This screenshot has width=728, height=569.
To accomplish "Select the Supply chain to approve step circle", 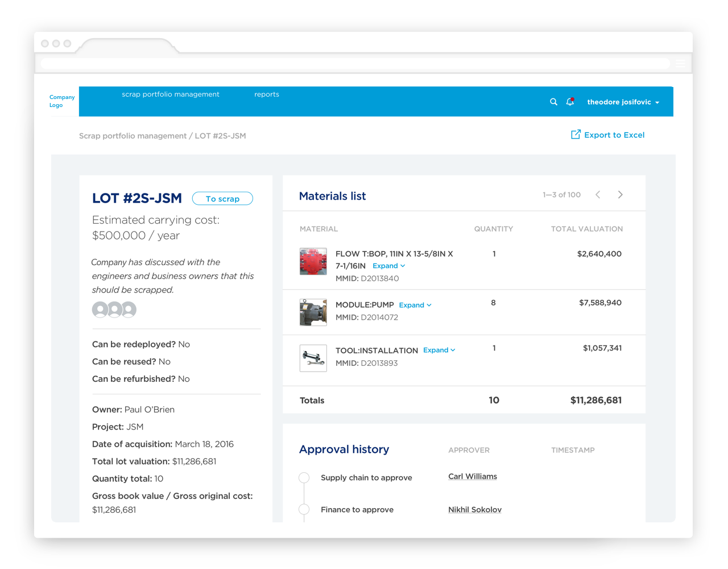I will point(304,477).
